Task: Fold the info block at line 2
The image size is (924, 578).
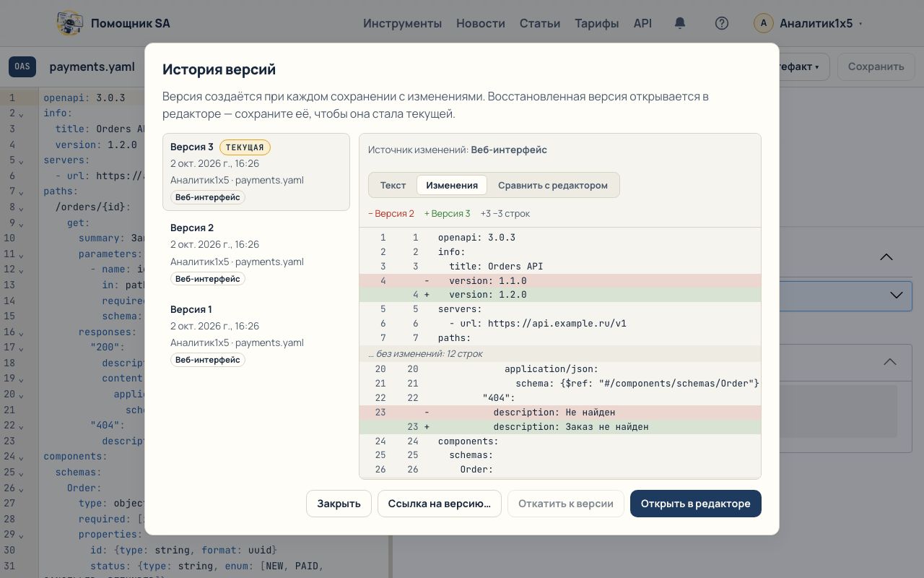Action: tap(21, 113)
